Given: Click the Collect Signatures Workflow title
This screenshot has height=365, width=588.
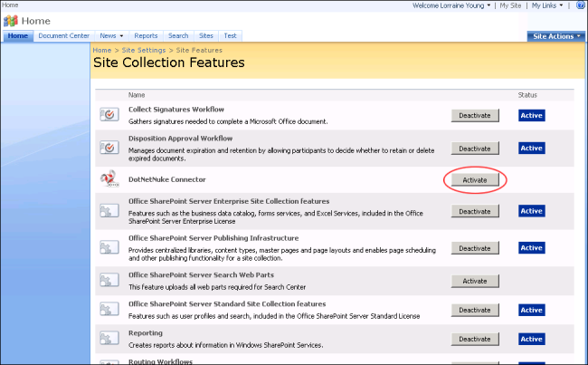Looking at the screenshot, I should pos(176,110).
